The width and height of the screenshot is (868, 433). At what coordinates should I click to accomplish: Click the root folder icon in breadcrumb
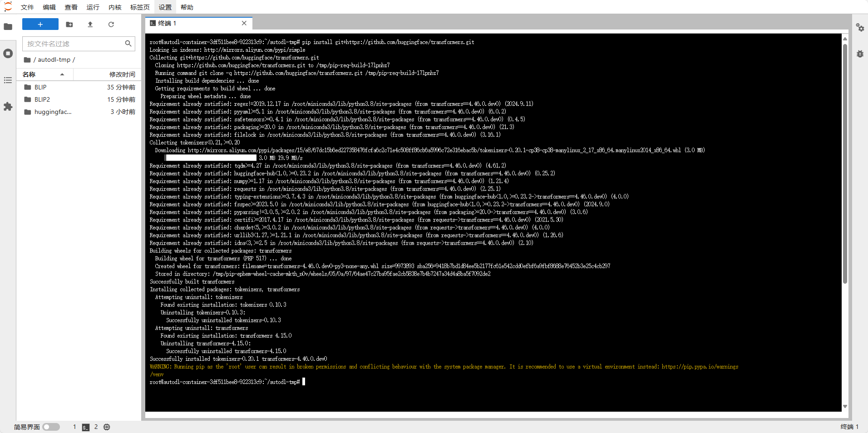point(27,59)
